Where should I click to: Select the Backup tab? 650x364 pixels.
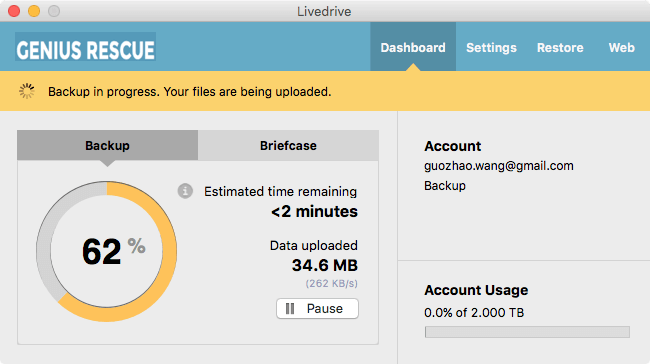(x=107, y=146)
